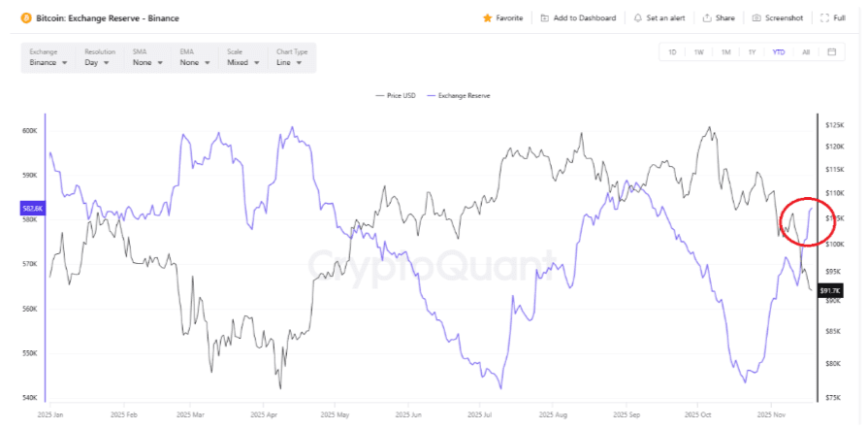868x429 pixels.
Task: Open the calendar date picker
Action: coord(831,51)
